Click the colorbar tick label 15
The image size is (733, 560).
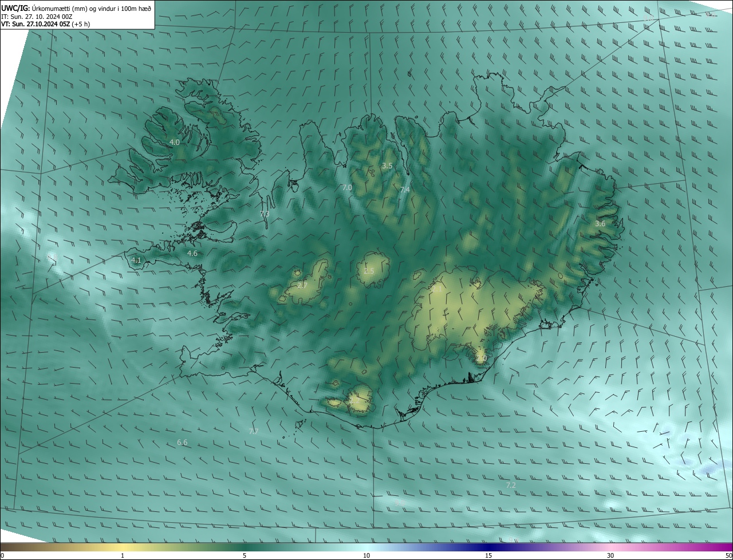(488, 555)
